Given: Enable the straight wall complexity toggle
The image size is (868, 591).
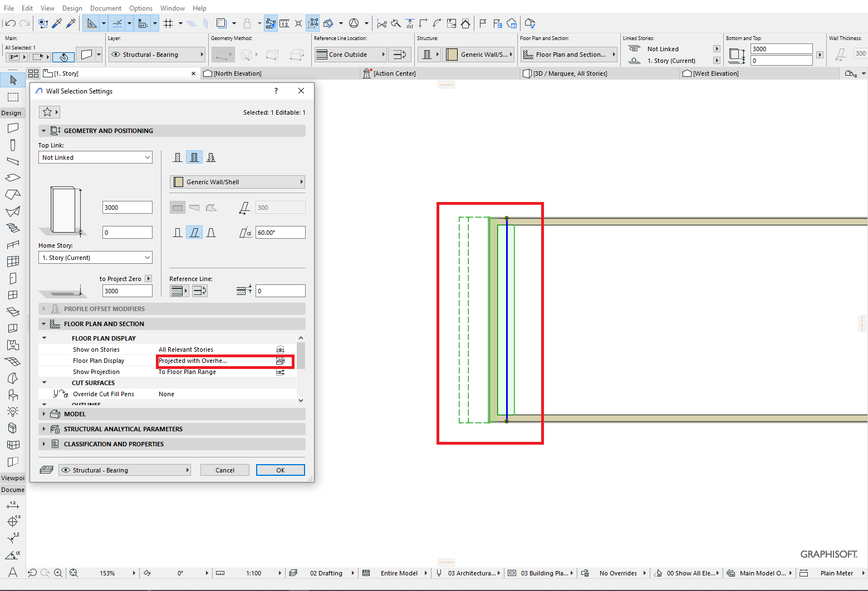Looking at the screenshot, I should click(177, 207).
